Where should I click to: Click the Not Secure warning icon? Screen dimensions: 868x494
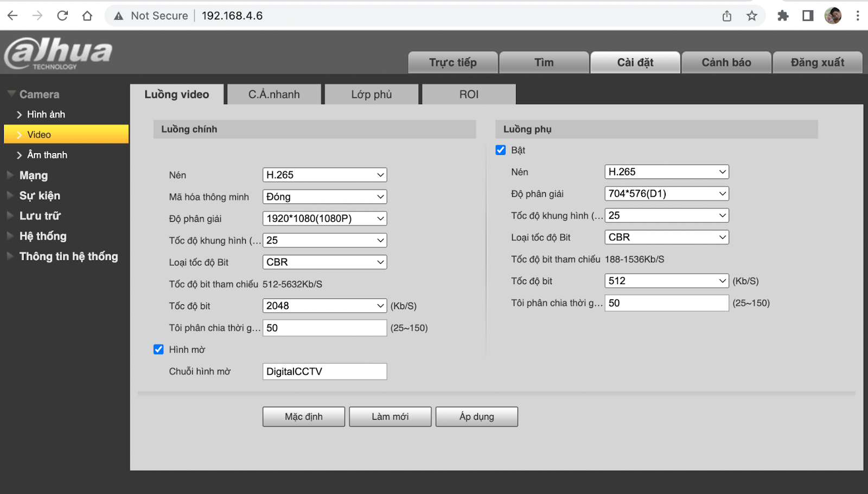[x=119, y=16]
